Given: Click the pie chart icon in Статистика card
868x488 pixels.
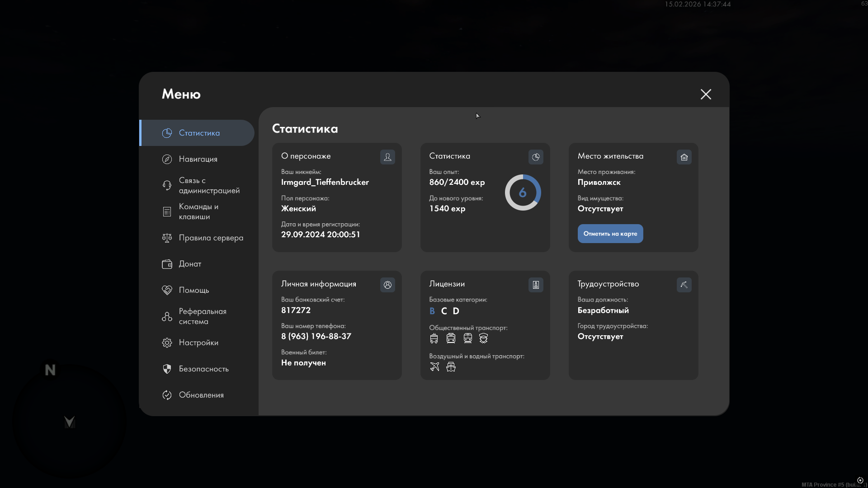Looking at the screenshot, I should point(536,157).
